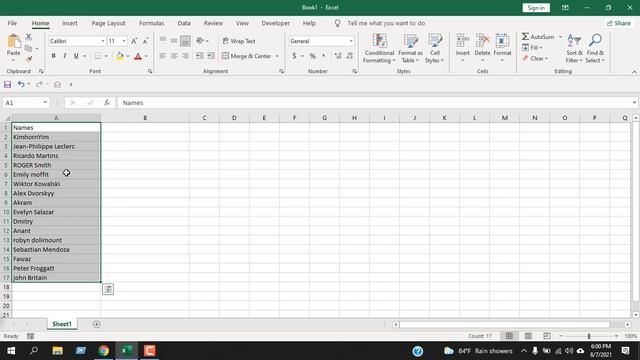Click the Format cells icon
The width and height of the screenshot is (640, 360).
point(502,41)
